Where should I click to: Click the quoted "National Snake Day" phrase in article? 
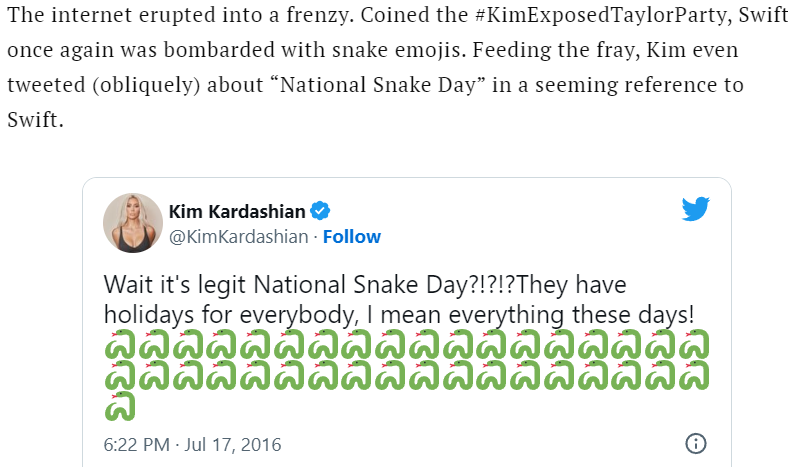[x=384, y=84]
